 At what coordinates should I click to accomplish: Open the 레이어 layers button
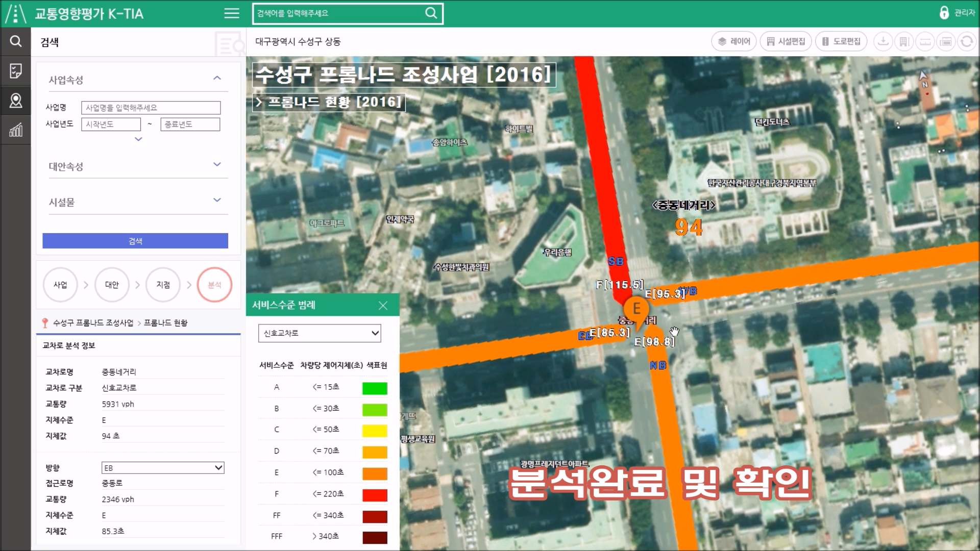(x=734, y=41)
